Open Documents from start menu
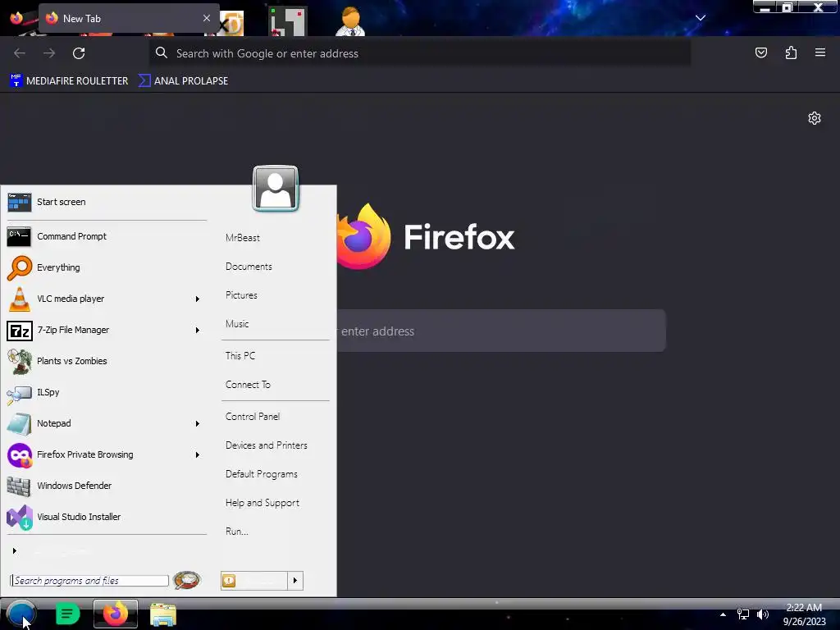This screenshot has height=630, width=840. tap(249, 267)
